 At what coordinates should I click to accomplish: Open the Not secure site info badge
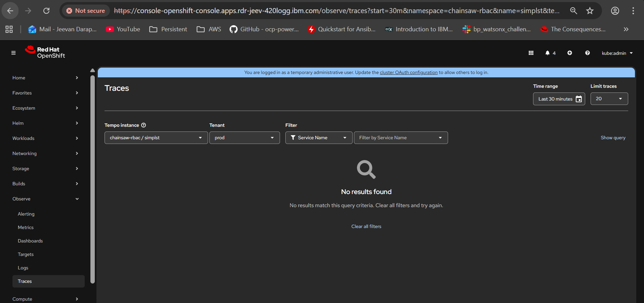pyautogui.click(x=86, y=11)
